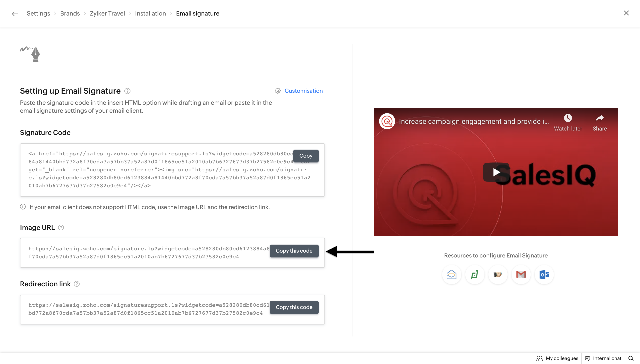Click help icon beside Setting up Email Signature

[127, 91]
